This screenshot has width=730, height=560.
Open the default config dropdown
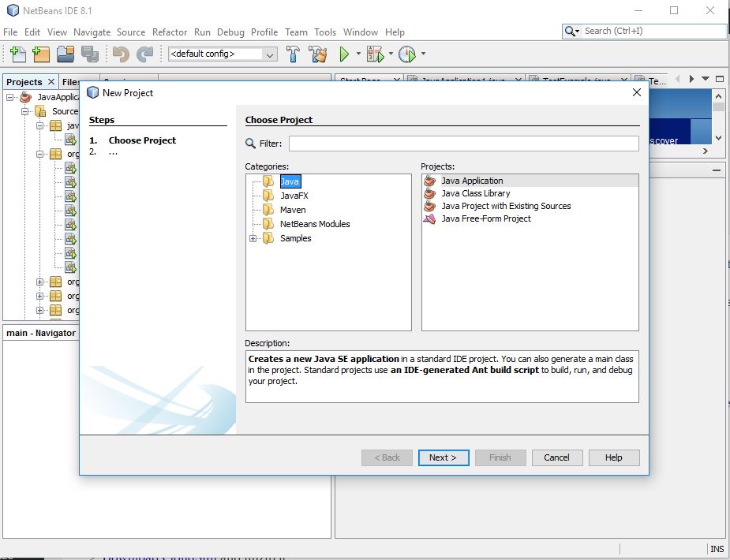click(x=270, y=54)
